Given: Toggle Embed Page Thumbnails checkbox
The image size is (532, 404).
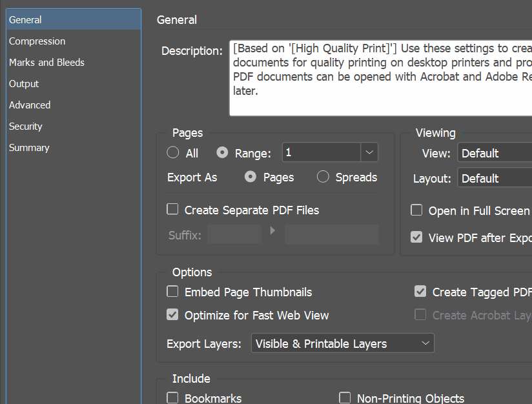Looking at the screenshot, I should [173, 292].
